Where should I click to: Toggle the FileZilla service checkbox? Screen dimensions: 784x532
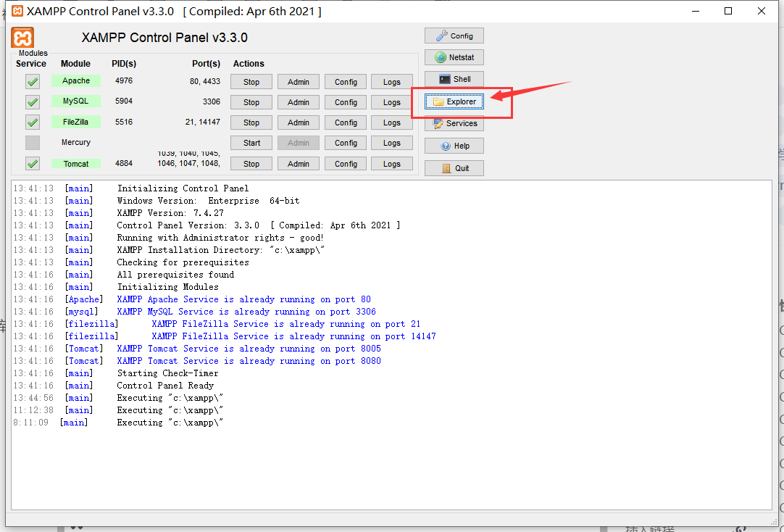click(x=33, y=122)
